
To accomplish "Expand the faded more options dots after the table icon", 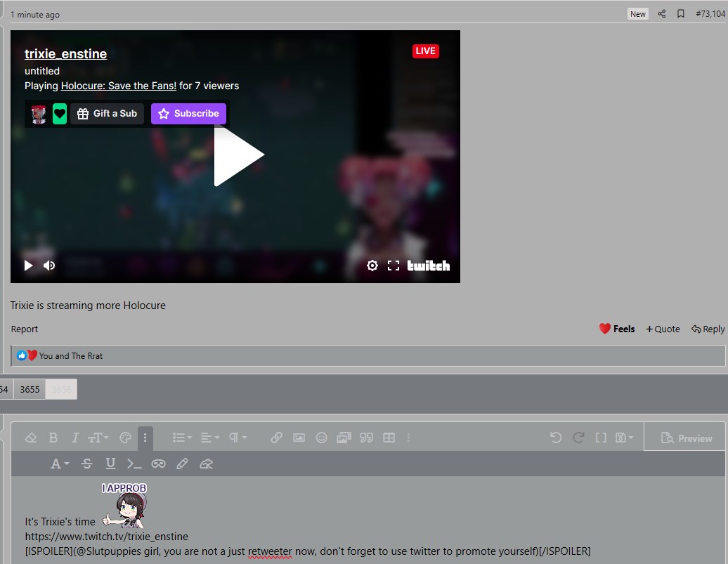I will (408, 438).
